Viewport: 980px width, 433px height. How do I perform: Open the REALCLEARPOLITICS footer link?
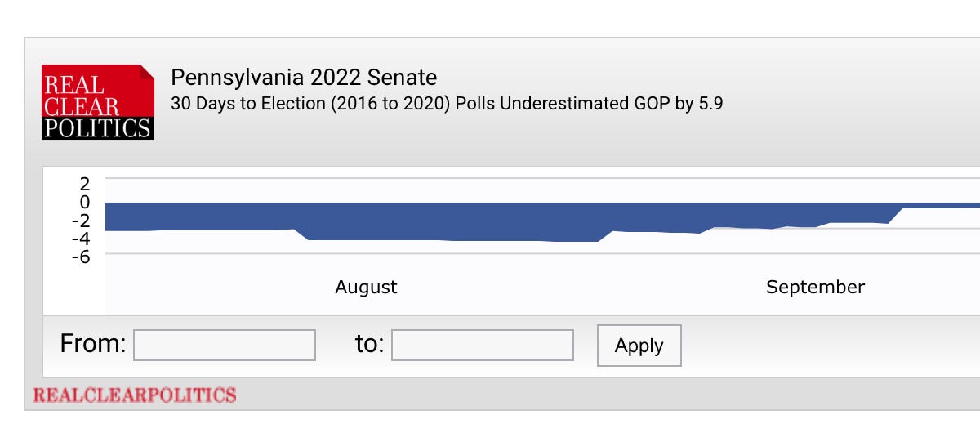(x=135, y=395)
